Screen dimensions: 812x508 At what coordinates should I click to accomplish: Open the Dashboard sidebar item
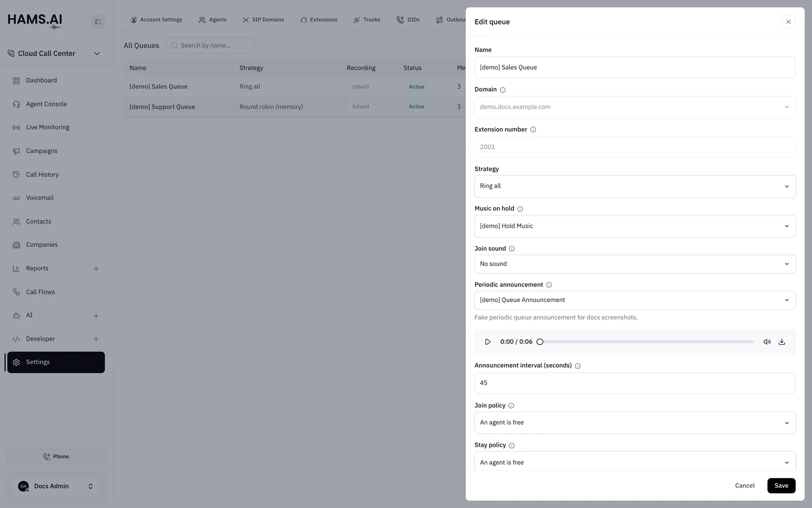pyautogui.click(x=56, y=81)
